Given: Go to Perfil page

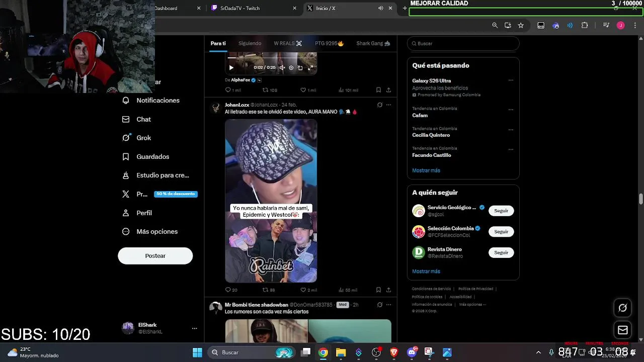Looking at the screenshot, I should click(x=137, y=213).
